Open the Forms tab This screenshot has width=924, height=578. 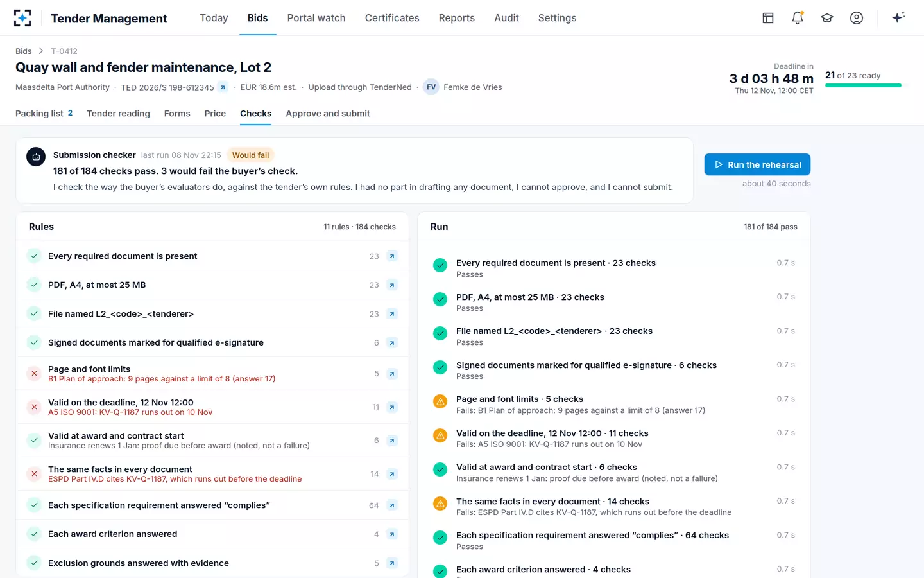[177, 114]
